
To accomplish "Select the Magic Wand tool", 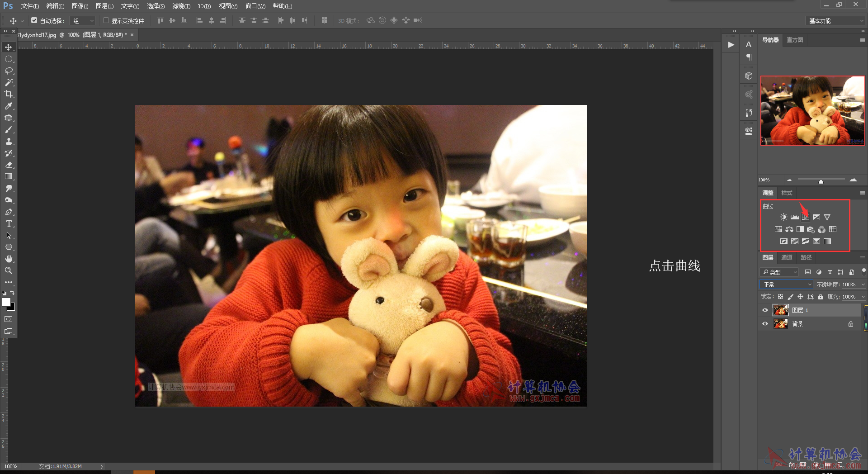I will [x=9, y=82].
